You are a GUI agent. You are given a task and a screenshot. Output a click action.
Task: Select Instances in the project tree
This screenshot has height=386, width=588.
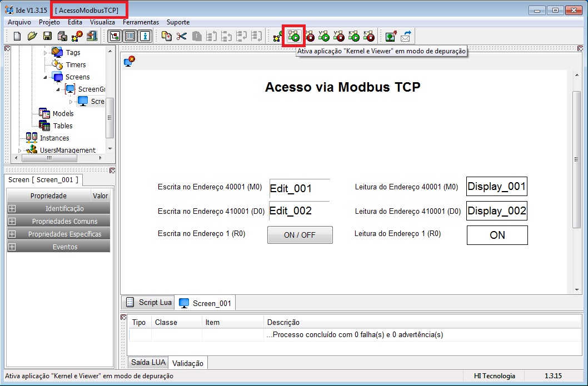[54, 138]
